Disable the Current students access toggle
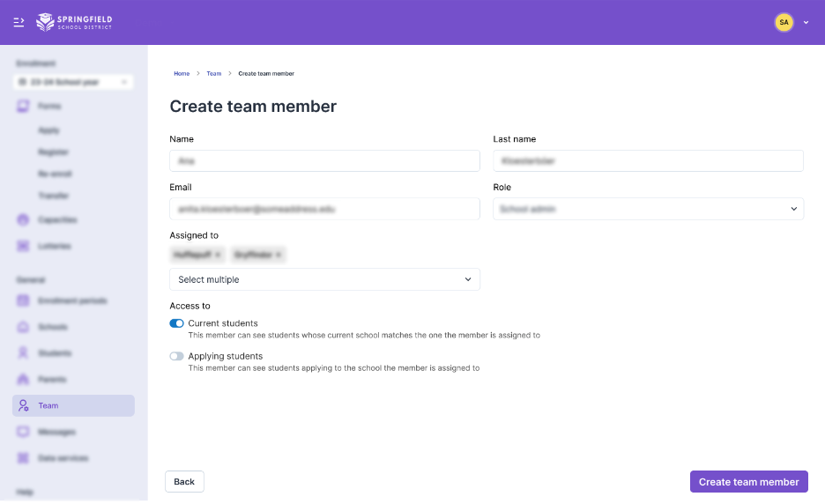Viewport: 825px width, 504px height. point(177,323)
